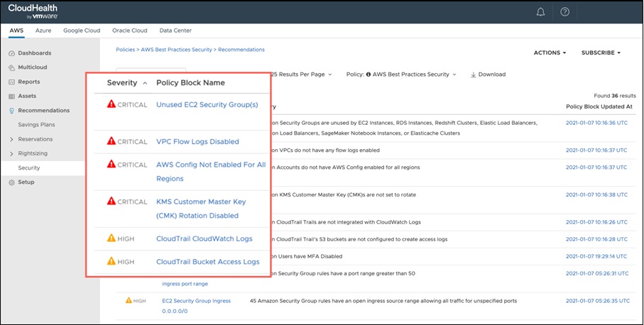Open Reports in the sidebar
The width and height of the screenshot is (644, 325).
pos(28,82)
